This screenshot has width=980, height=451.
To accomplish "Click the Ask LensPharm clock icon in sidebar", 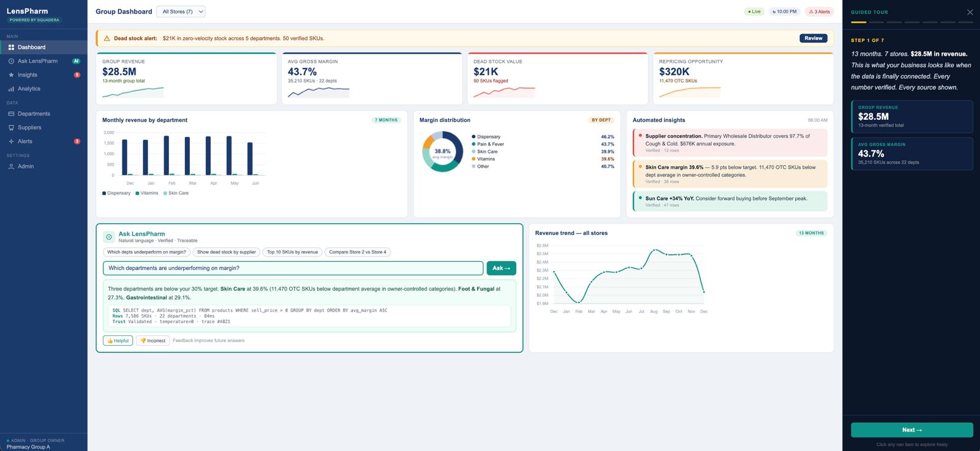I will pos(11,61).
